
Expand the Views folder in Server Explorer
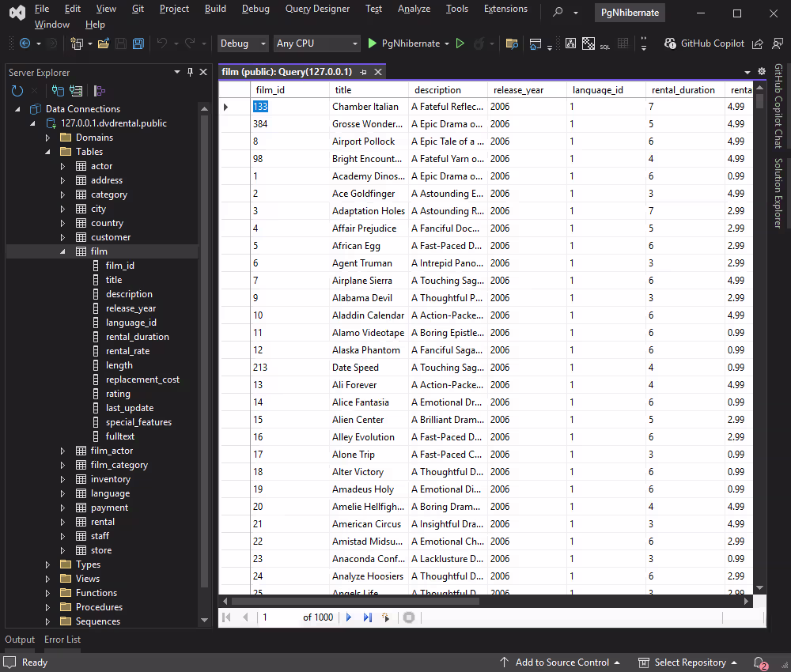click(46, 578)
